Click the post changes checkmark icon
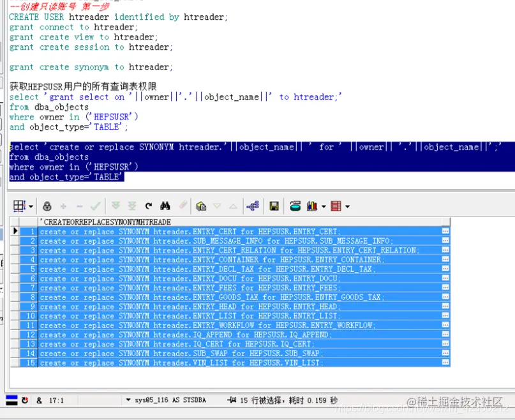This screenshot has width=515, height=420. (95, 206)
